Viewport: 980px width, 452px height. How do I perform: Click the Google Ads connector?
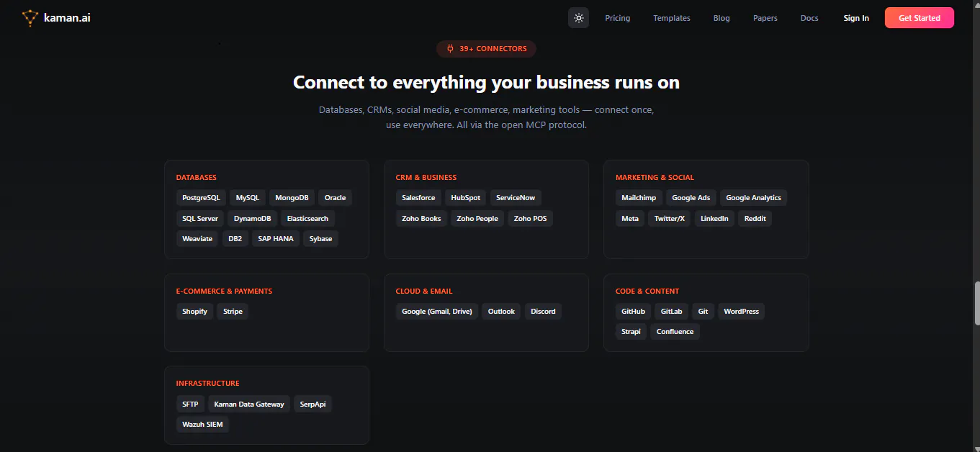tap(691, 198)
